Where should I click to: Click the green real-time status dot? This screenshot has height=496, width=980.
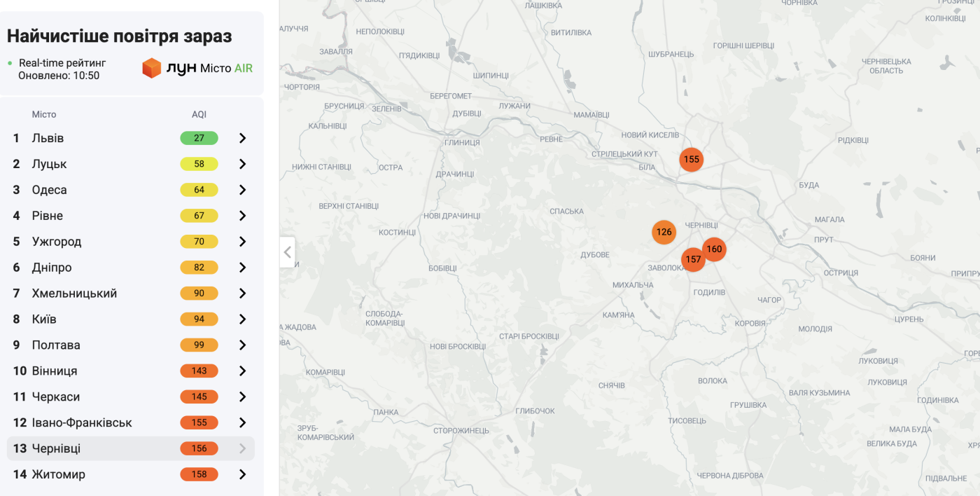10,63
